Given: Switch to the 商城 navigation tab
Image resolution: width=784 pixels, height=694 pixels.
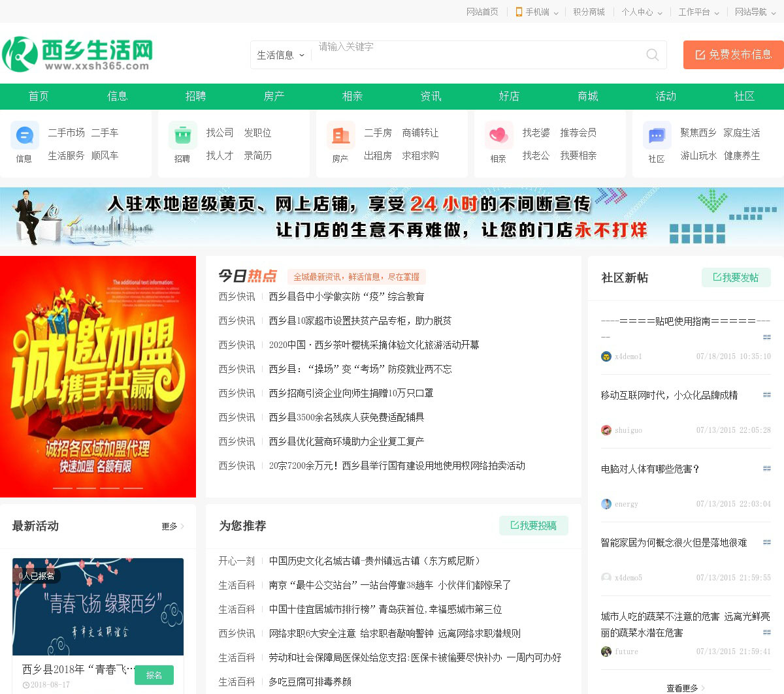Looking at the screenshot, I should [587, 96].
